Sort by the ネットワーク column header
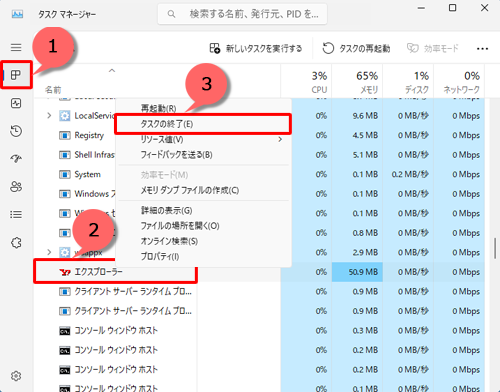The image size is (500, 392). coord(459,82)
